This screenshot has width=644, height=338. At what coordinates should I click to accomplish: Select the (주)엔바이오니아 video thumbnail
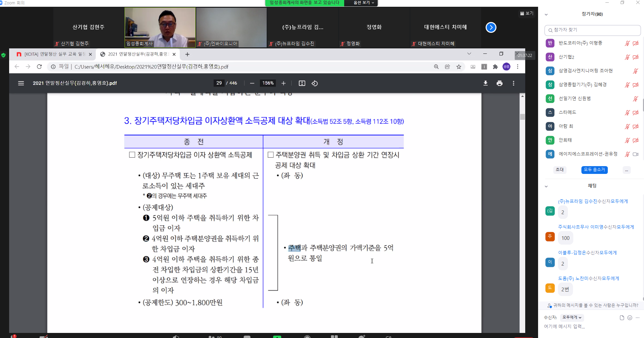click(231, 27)
